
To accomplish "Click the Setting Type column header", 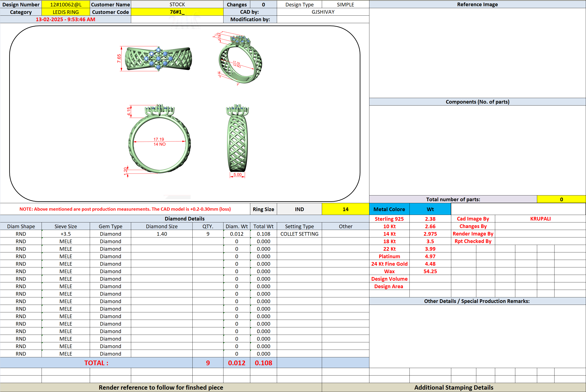I will click(x=299, y=226).
